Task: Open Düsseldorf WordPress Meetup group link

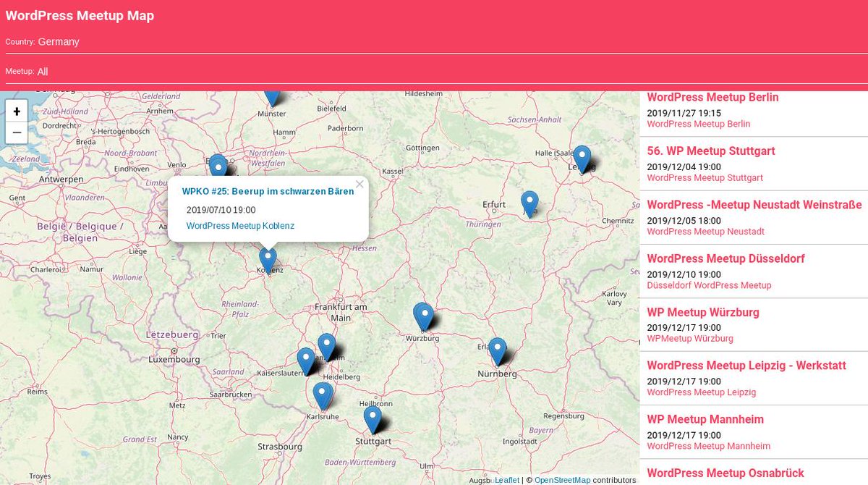Action: coord(709,285)
